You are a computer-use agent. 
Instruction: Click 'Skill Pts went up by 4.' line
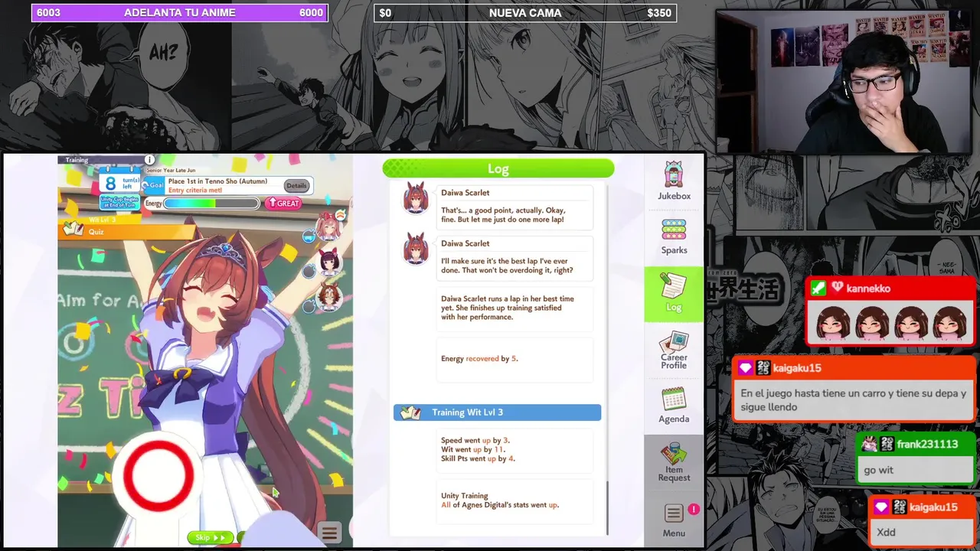tap(478, 458)
